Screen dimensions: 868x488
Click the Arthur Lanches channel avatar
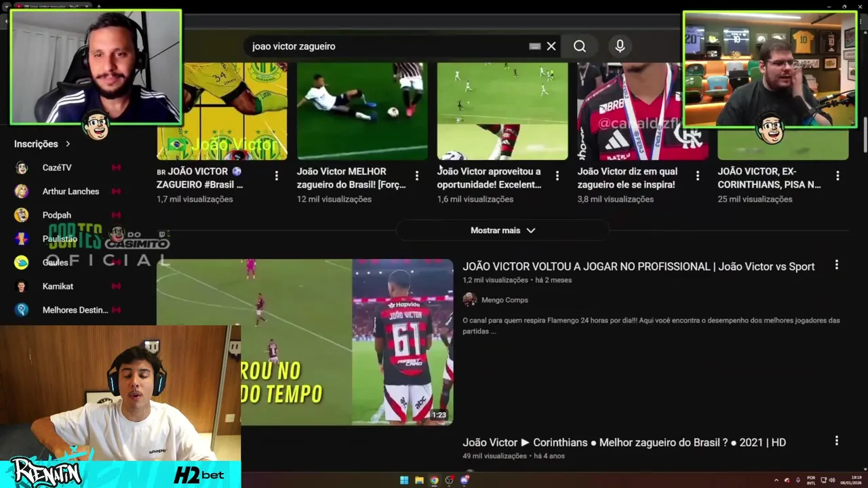[x=22, y=191]
